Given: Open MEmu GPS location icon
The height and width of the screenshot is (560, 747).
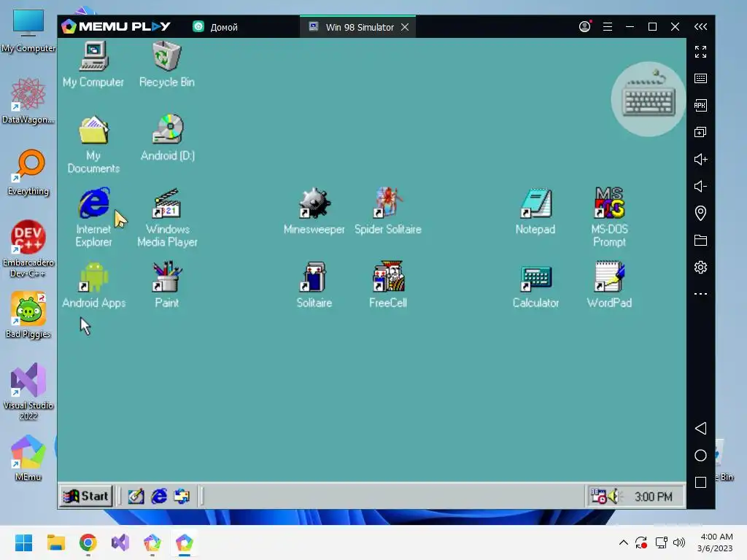Looking at the screenshot, I should click(x=700, y=213).
